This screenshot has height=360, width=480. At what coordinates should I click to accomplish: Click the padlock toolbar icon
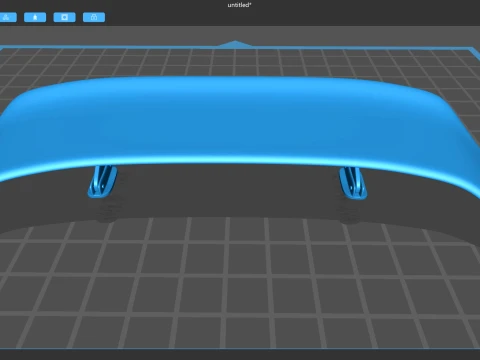coord(94,17)
